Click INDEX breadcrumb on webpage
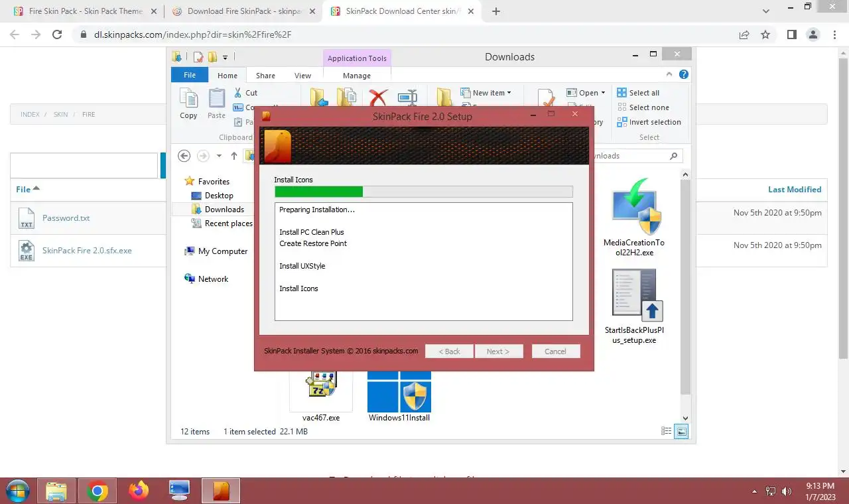 click(30, 115)
